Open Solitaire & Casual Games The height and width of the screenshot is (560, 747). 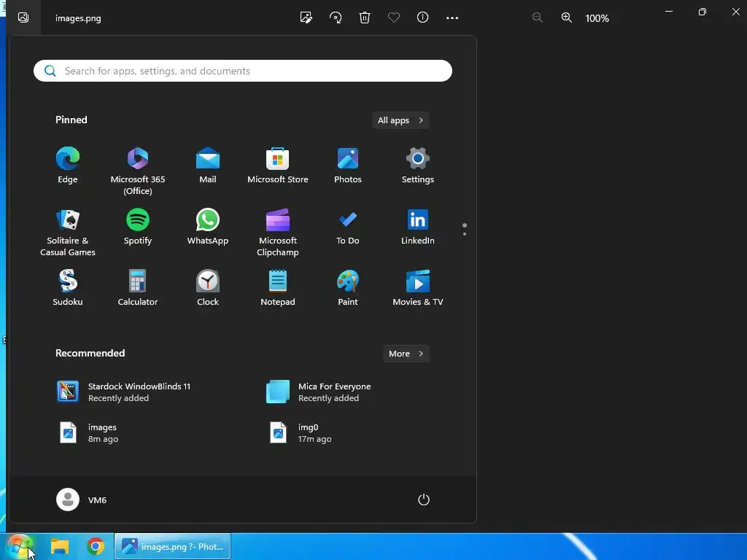[x=68, y=233]
